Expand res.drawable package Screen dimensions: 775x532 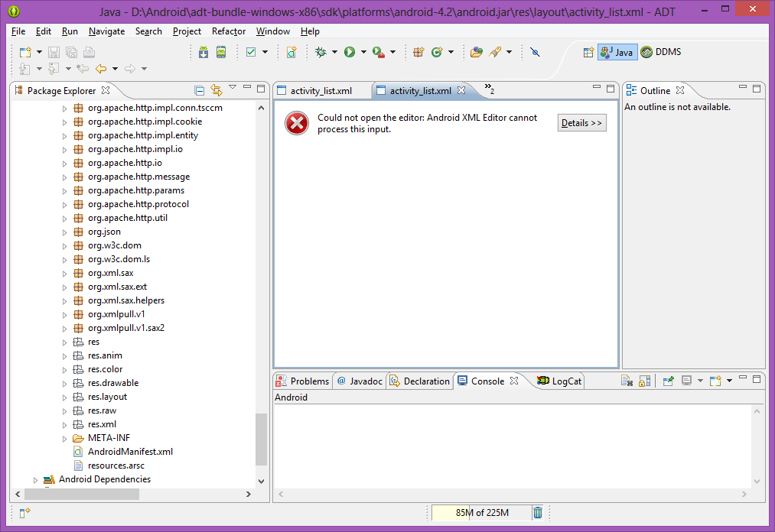click(64, 383)
